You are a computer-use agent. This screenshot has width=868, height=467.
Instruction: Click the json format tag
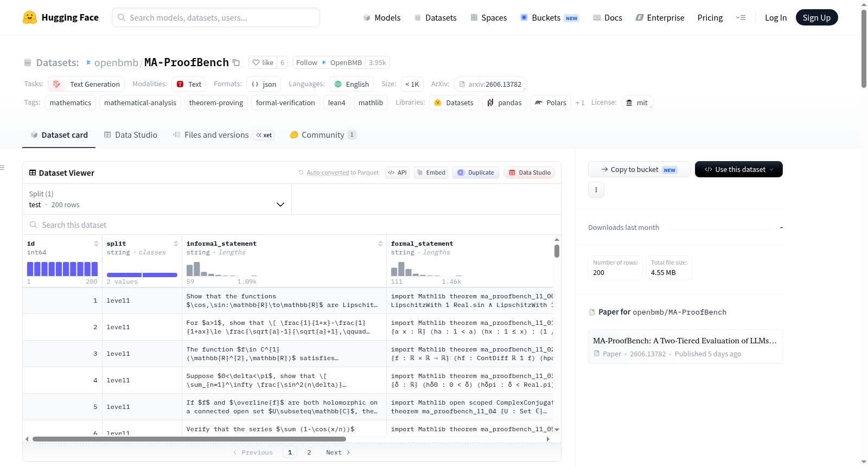tap(264, 84)
